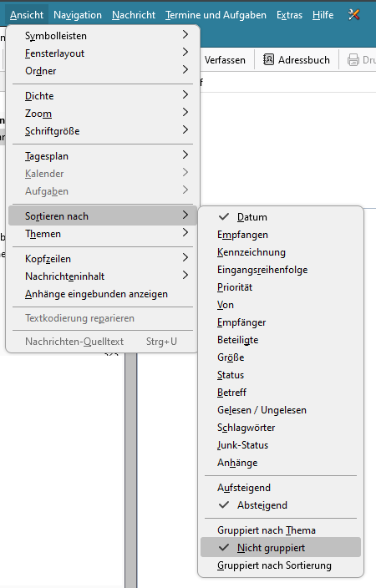Screen dimensions: 376x588
Task: Open the Termine und Aufgaben menu
Action: (216, 15)
